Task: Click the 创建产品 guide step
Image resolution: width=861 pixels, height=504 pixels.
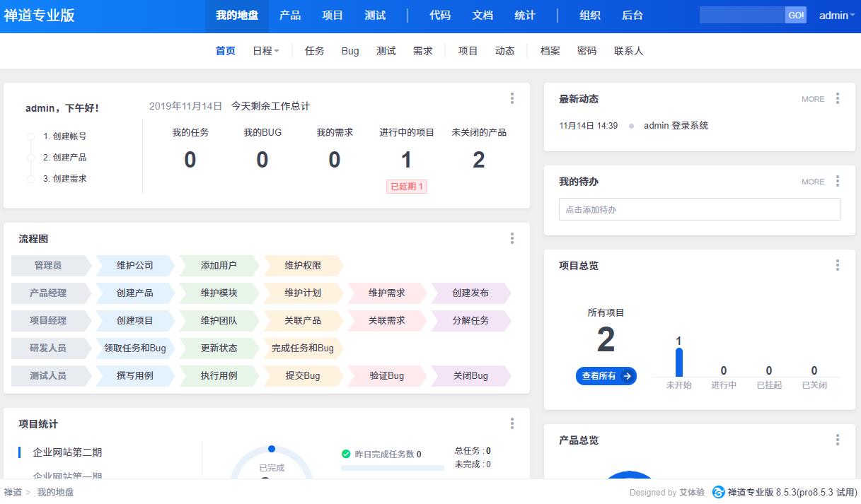Action: click(64, 158)
